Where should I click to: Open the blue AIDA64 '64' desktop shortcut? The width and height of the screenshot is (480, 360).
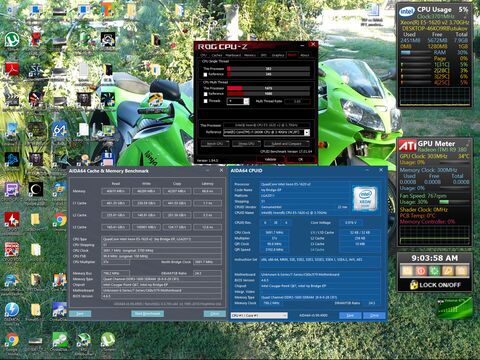click(60, 129)
